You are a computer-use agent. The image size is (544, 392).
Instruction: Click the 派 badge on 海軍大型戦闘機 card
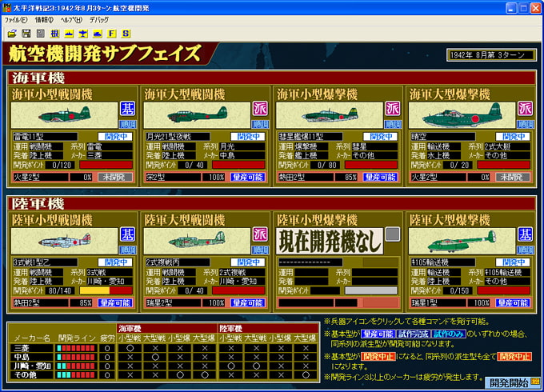click(x=260, y=109)
